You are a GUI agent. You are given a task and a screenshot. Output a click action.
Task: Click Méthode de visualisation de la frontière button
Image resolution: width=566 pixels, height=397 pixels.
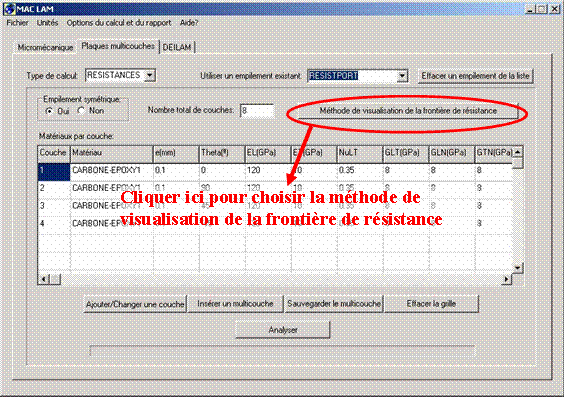tap(408, 111)
